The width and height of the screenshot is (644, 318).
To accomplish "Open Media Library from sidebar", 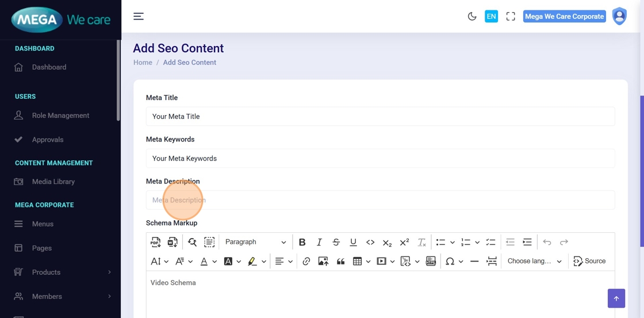I will tap(53, 182).
